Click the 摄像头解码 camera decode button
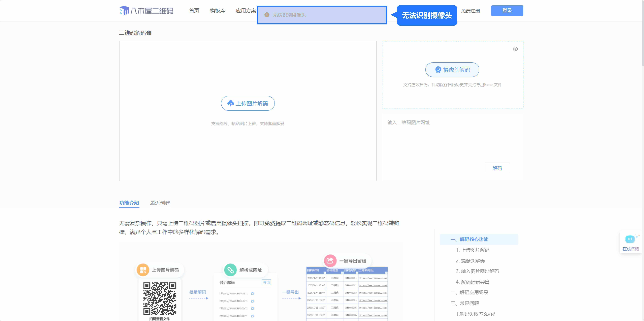 [x=452, y=70]
